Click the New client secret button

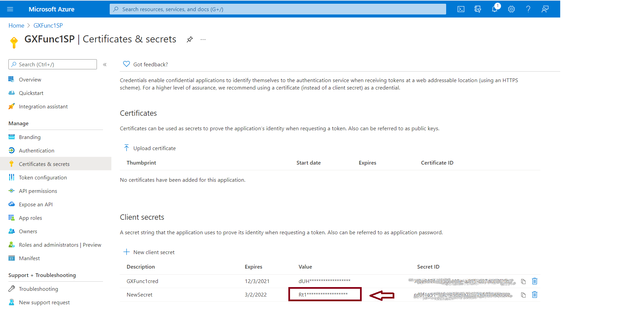click(x=149, y=252)
